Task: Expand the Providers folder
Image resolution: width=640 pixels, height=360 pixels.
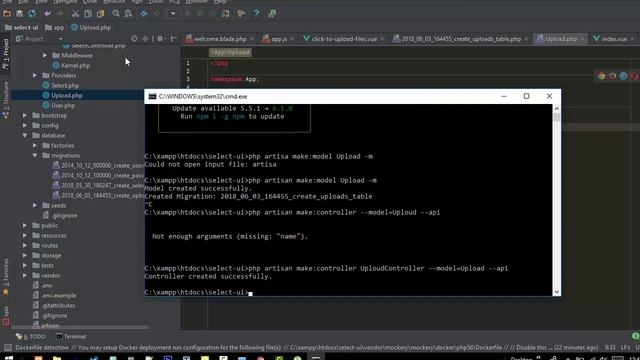Action: (35, 75)
